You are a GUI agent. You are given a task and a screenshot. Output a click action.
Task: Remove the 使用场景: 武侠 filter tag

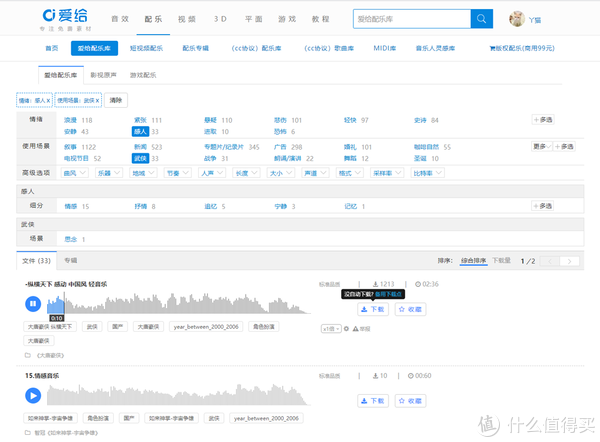tap(99, 101)
